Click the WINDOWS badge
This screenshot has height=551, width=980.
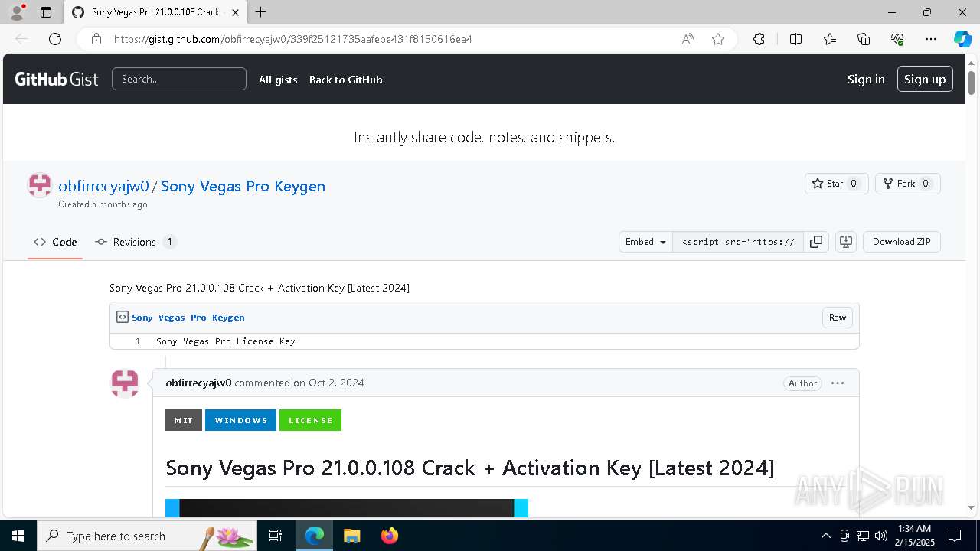[240, 420]
